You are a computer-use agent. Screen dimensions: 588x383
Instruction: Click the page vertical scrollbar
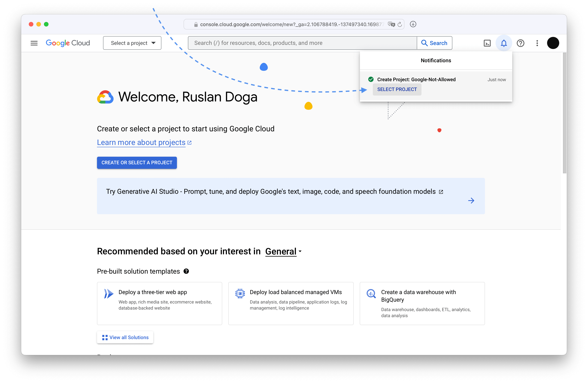click(565, 113)
